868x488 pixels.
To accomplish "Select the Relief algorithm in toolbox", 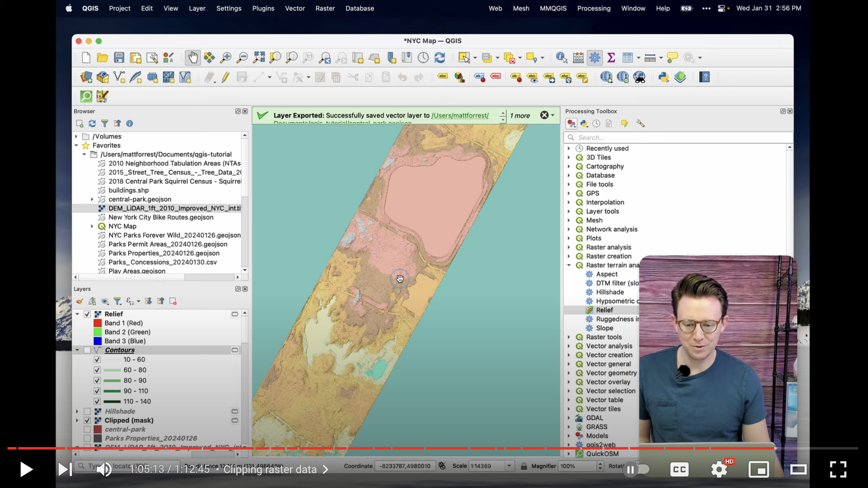I will [604, 310].
